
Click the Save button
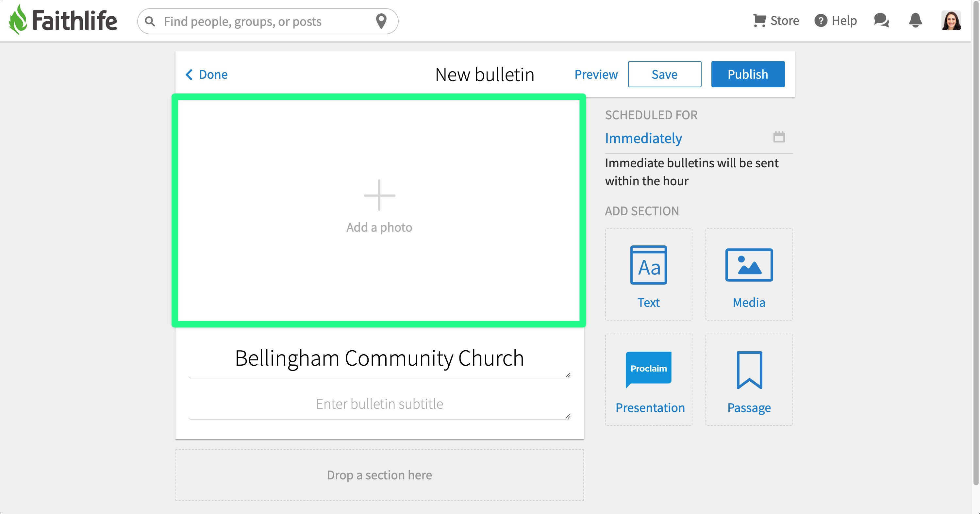664,74
